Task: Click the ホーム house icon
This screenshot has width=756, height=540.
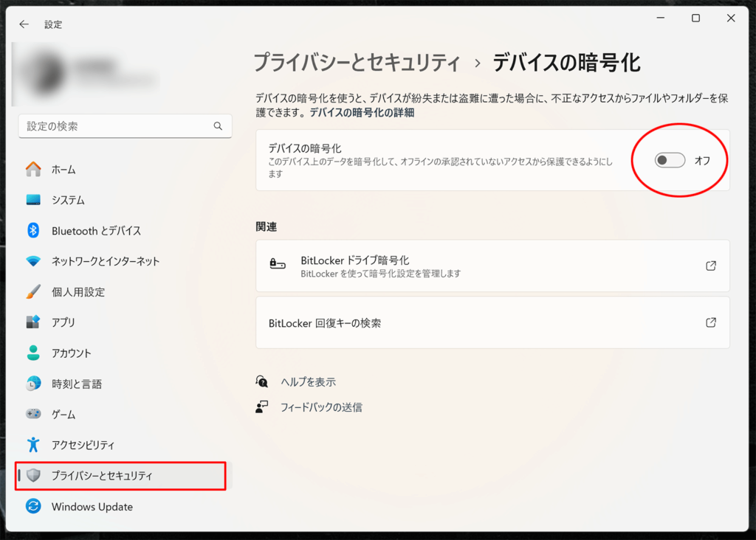Action: coord(33,170)
